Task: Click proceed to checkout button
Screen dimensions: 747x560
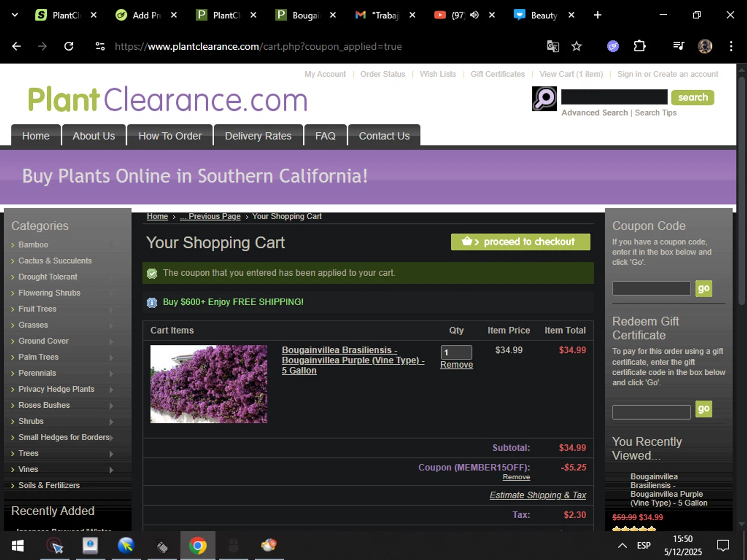Action: (x=520, y=242)
